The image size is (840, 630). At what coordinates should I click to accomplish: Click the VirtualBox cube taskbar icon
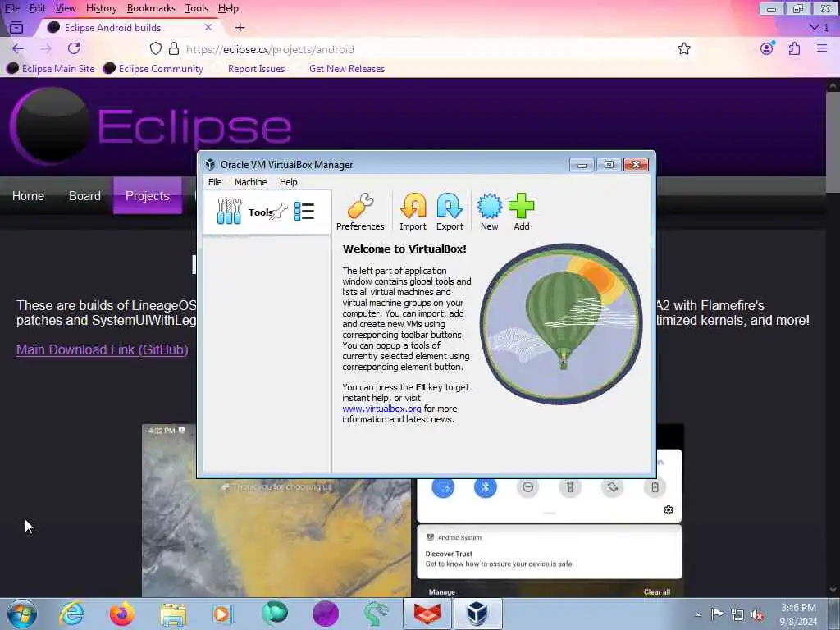pyautogui.click(x=477, y=614)
